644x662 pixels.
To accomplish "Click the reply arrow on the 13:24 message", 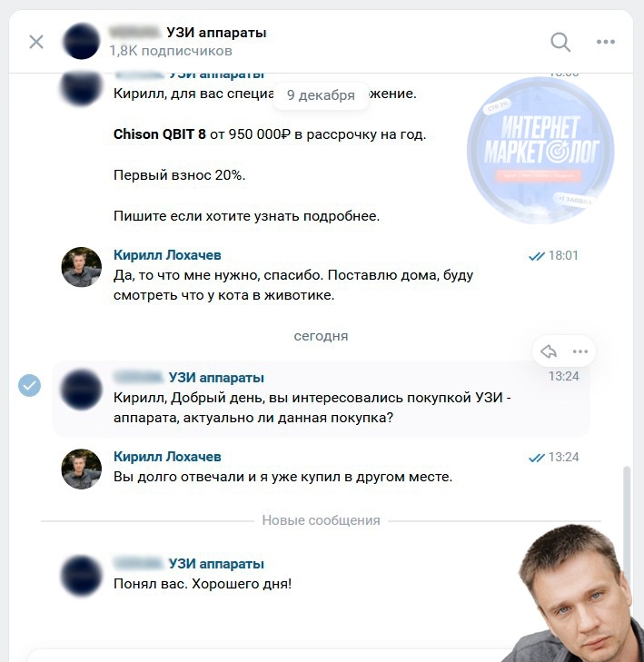I will click(549, 351).
